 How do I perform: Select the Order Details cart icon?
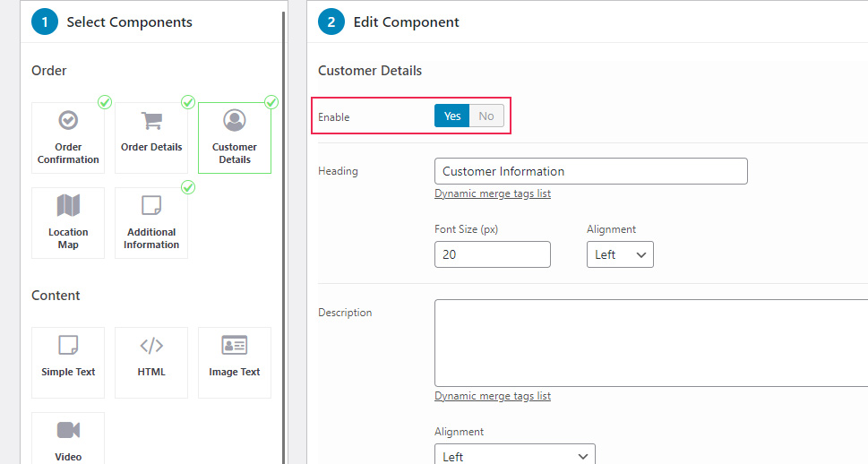(151, 120)
